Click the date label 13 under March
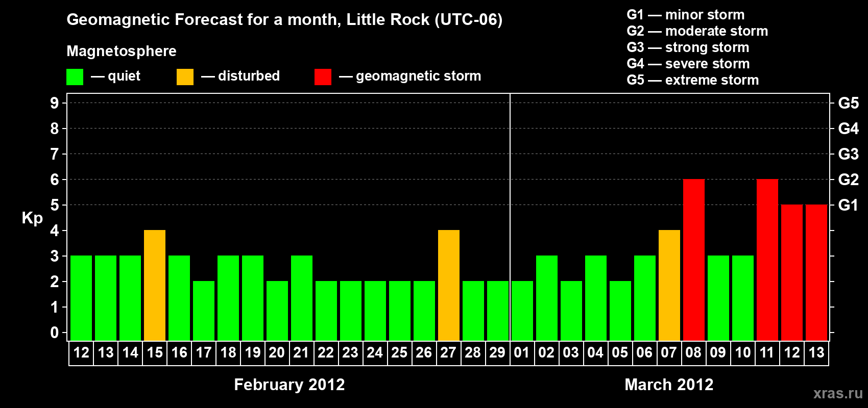The width and height of the screenshot is (868, 408). (816, 352)
